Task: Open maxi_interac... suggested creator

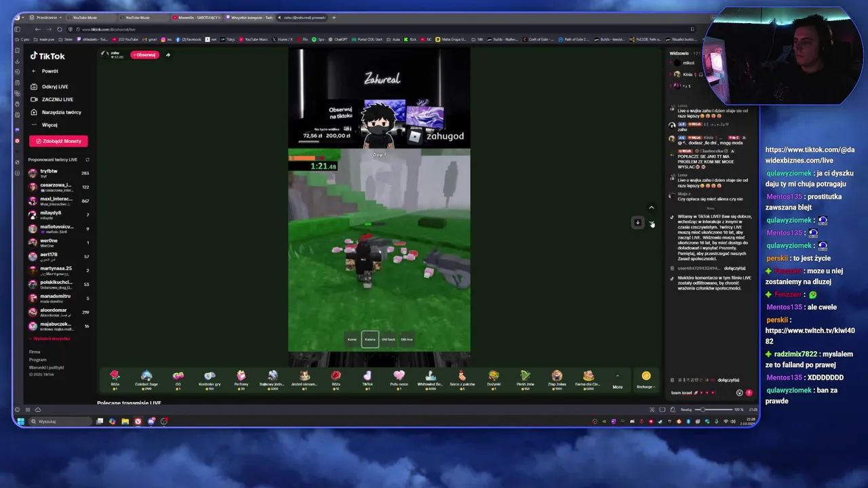Action: pyautogui.click(x=58, y=201)
